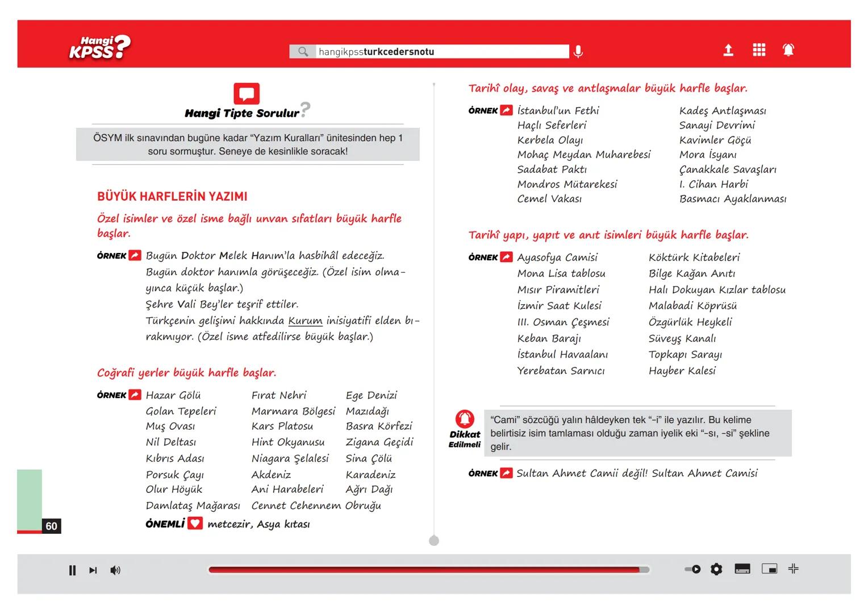
Task: Click the notification bell in header
Action: (x=788, y=51)
